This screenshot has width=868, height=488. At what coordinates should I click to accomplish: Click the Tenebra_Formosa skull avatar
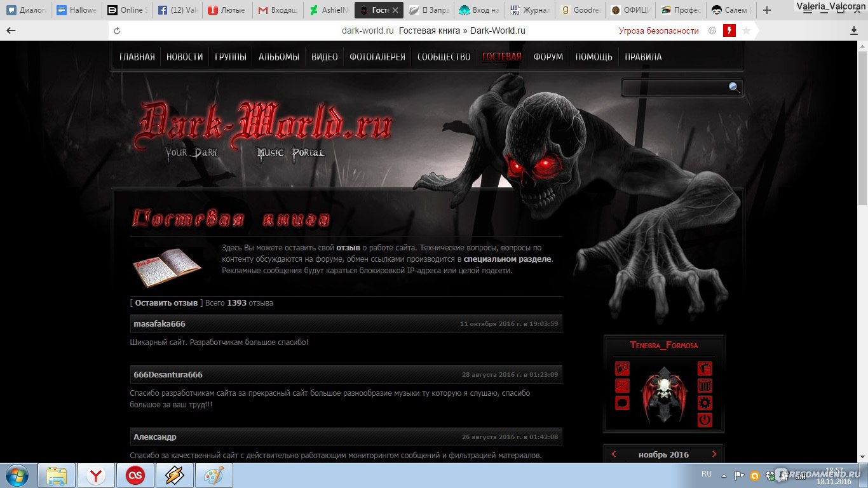click(663, 395)
